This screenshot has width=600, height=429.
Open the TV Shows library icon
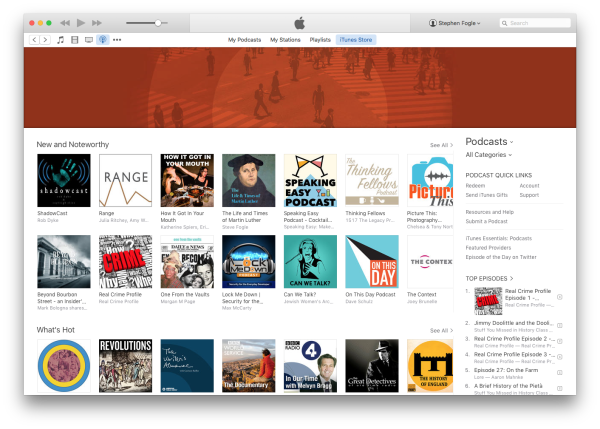89,40
